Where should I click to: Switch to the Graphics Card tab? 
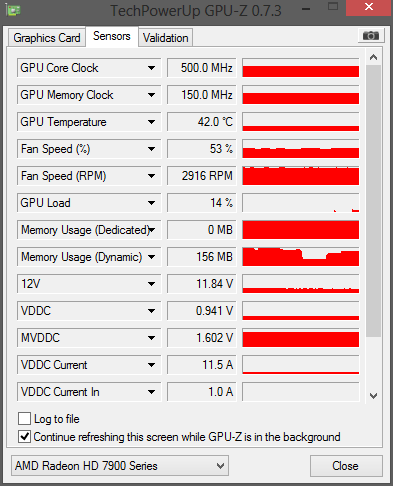click(x=47, y=38)
